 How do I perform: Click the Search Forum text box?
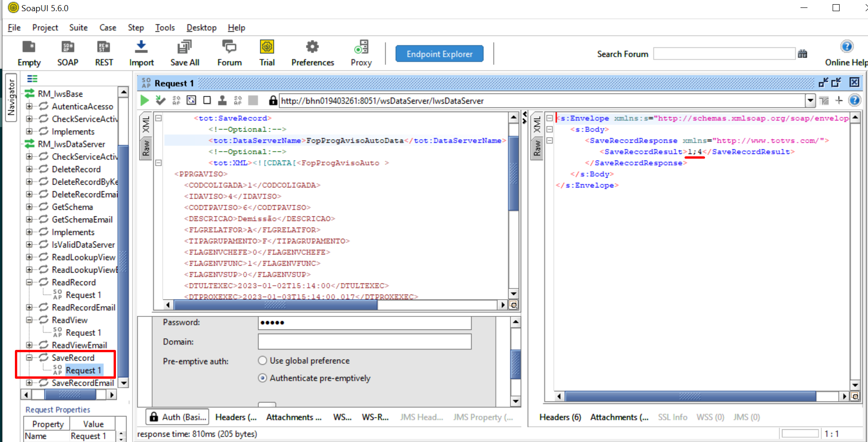tap(724, 54)
